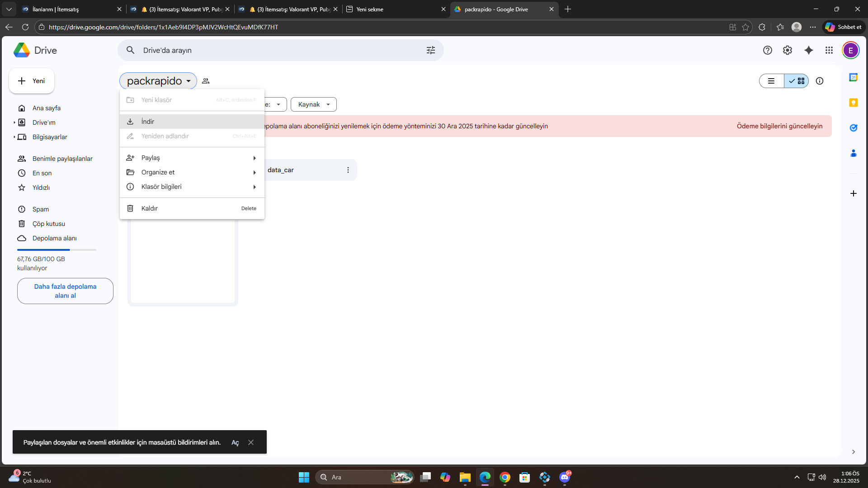Image resolution: width=868 pixels, height=488 pixels.
Task: Expand the Drive'ım tree arrow
Action: coord(14,122)
